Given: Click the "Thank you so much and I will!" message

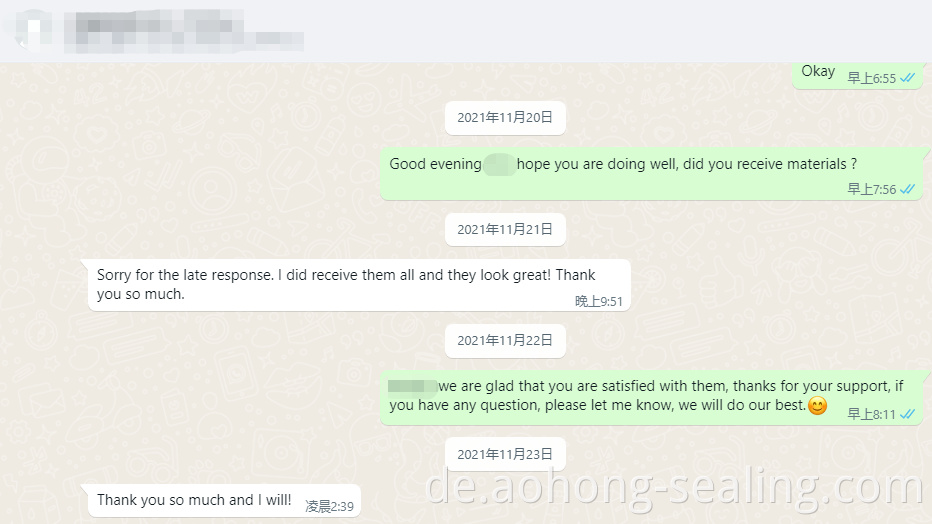Looking at the screenshot, I should [224, 500].
